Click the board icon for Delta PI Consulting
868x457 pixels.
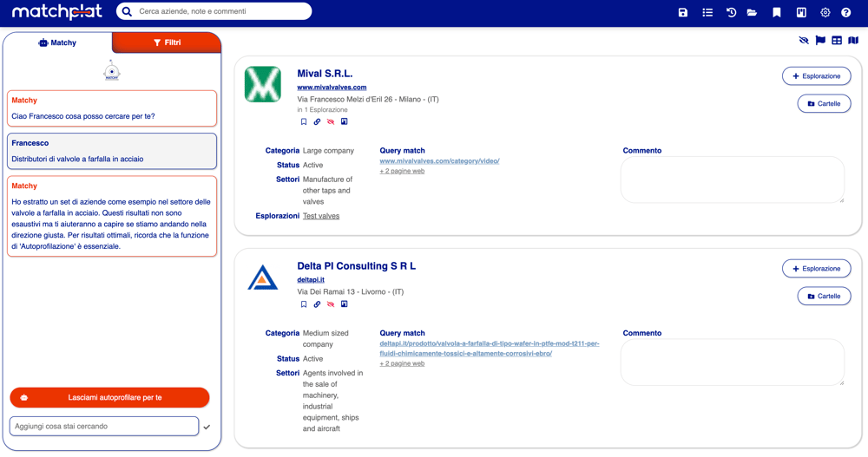pos(345,304)
